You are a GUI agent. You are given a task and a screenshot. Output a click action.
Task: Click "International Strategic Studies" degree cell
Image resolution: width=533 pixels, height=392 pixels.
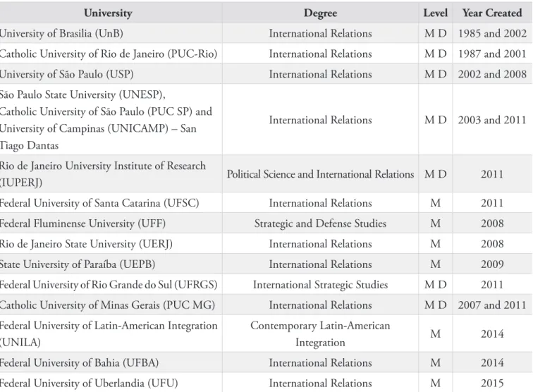[x=321, y=285]
